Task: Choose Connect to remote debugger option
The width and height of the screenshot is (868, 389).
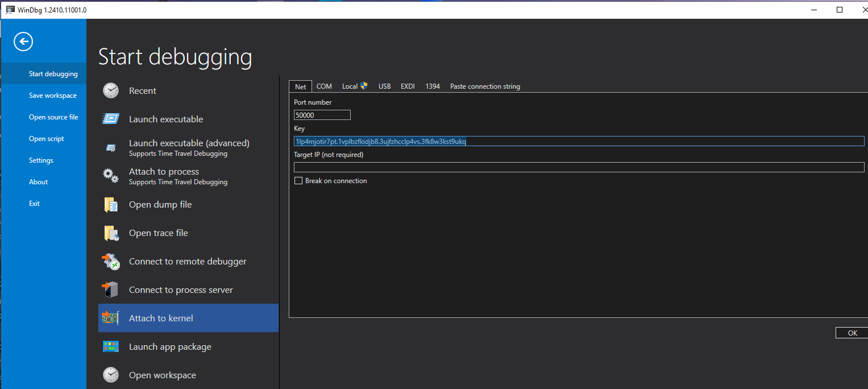Action: [188, 261]
